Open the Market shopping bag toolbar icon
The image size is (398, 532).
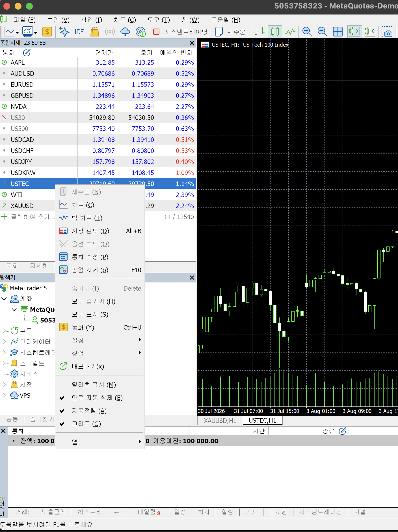pyautogui.click(x=95, y=32)
